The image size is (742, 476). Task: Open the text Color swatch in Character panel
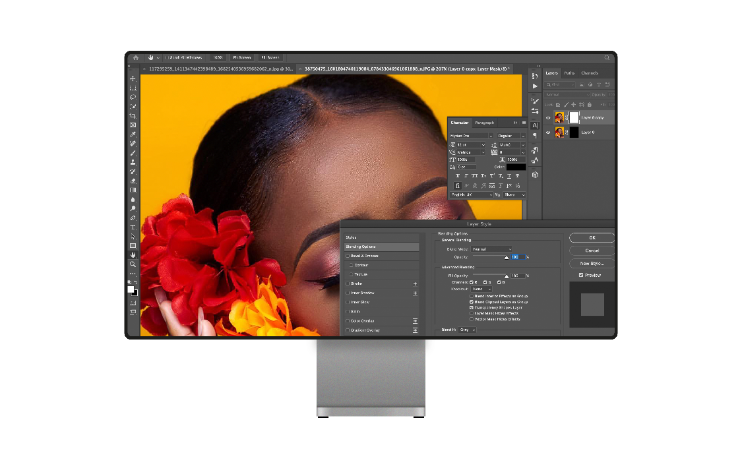click(x=516, y=167)
